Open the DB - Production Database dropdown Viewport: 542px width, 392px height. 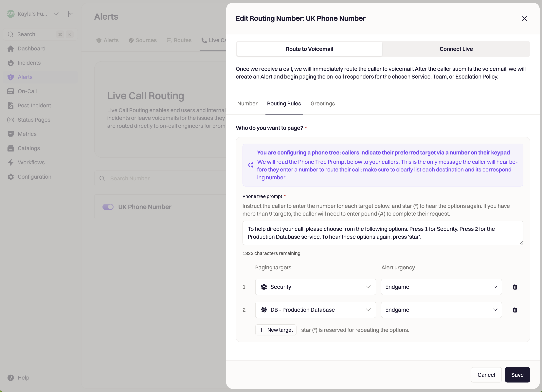pos(315,310)
